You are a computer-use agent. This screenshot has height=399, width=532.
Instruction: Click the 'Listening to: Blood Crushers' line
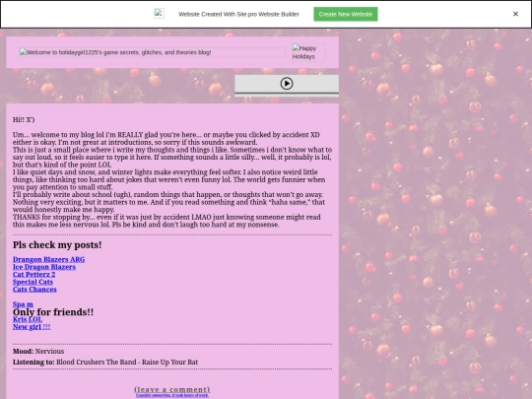(x=105, y=362)
